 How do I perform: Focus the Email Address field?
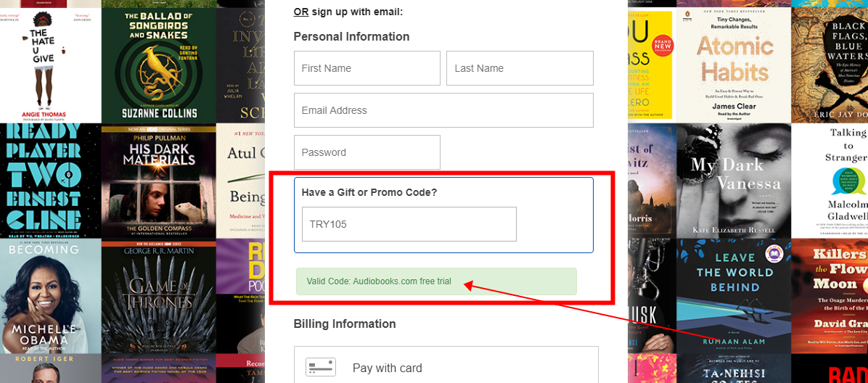pyautogui.click(x=443, y=110)
